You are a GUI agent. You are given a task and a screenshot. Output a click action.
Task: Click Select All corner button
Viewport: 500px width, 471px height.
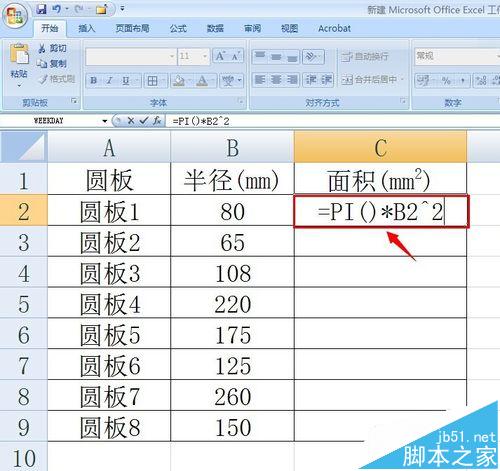(24, 147)
